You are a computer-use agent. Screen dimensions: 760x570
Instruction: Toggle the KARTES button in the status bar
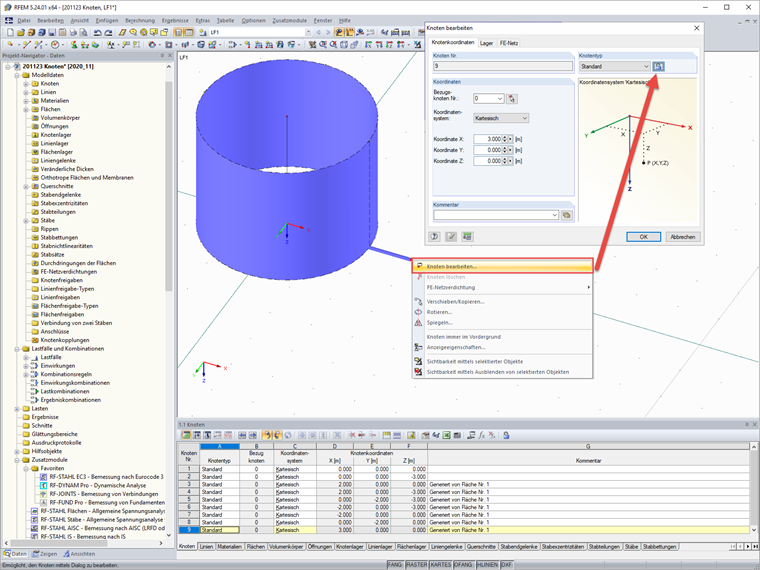pos(441,565)
